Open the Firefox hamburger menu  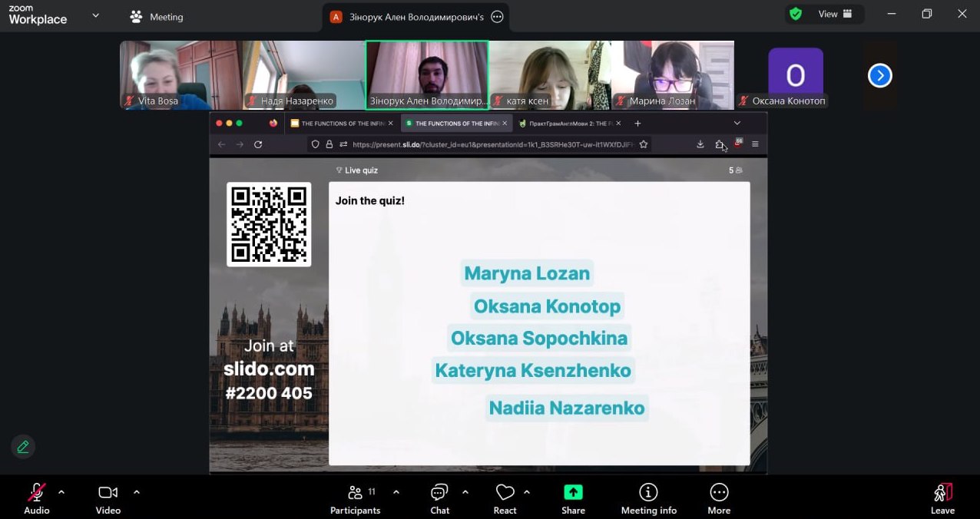click(756, 144)
